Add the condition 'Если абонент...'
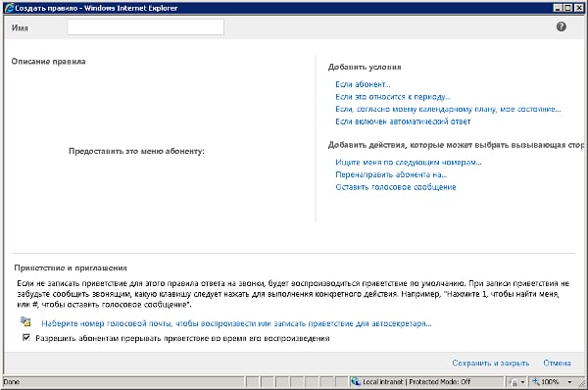The image size is (588, 390). [x=363, y=84]
